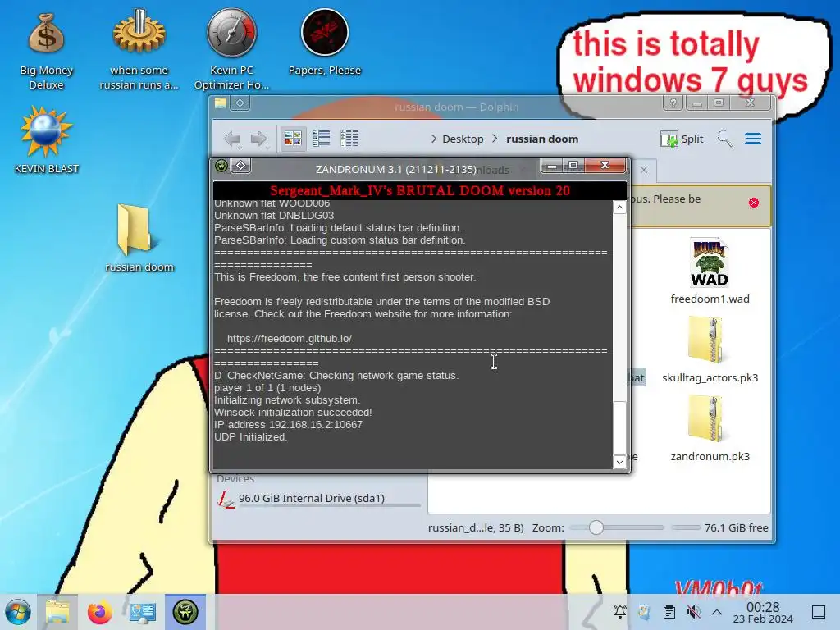Open the Windows 7 style start button

click(18, 612)
